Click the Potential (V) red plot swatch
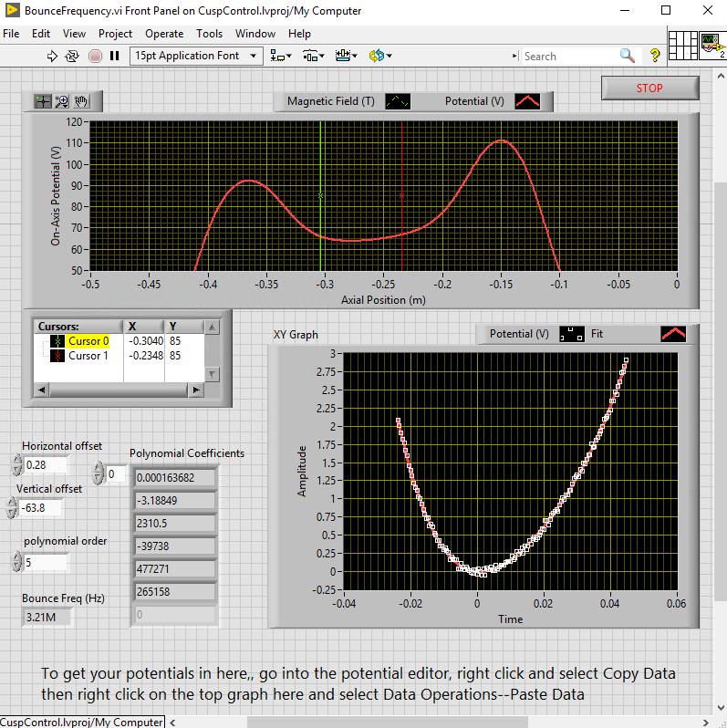The image size is (727, 728). pyautogui.click(x=527, y=101)
